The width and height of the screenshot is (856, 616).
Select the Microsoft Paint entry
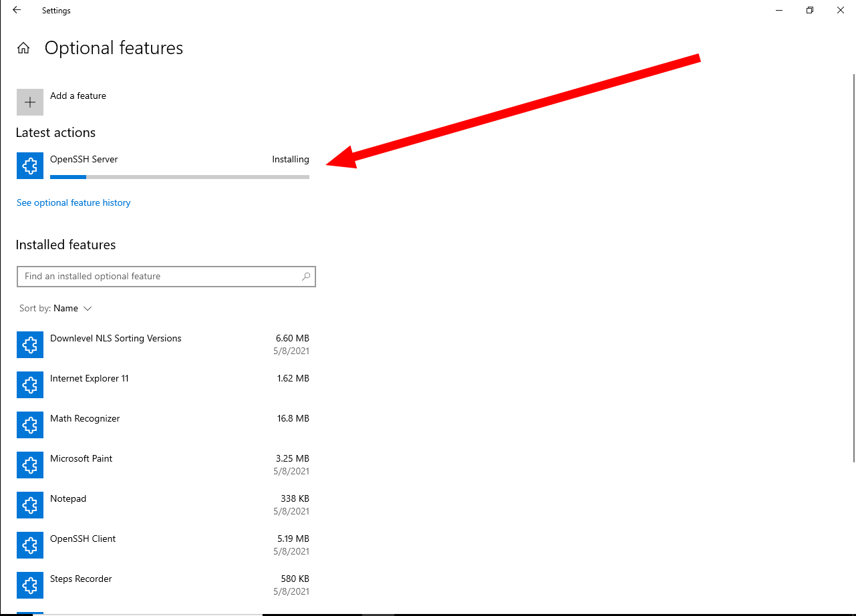(163, 465)
